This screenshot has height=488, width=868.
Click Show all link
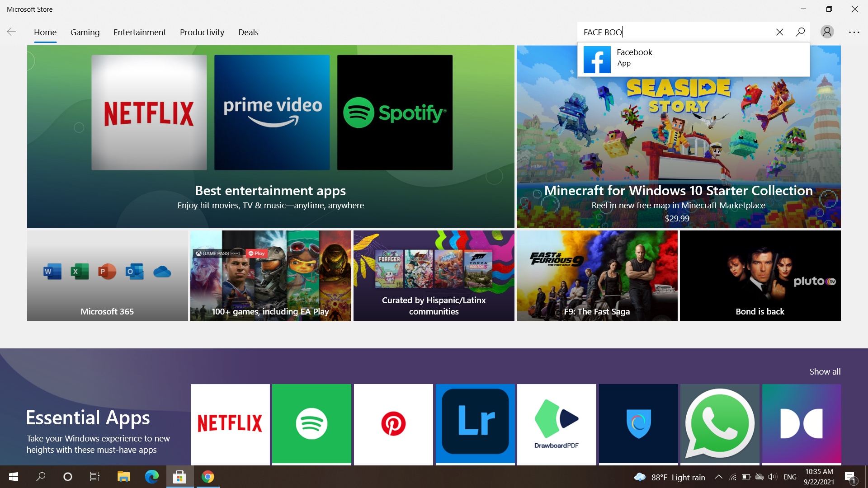(x=825, y=371)
